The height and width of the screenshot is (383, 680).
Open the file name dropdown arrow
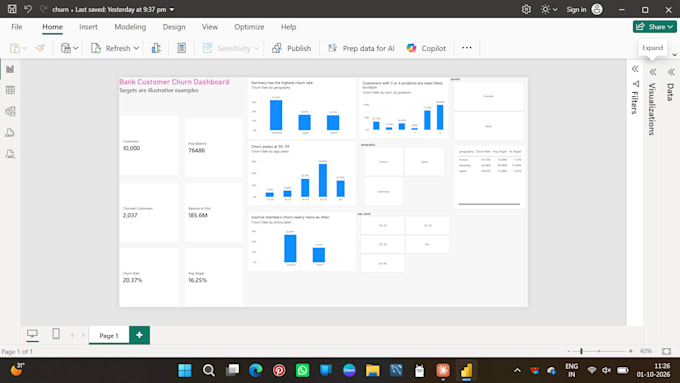(172, 9)
